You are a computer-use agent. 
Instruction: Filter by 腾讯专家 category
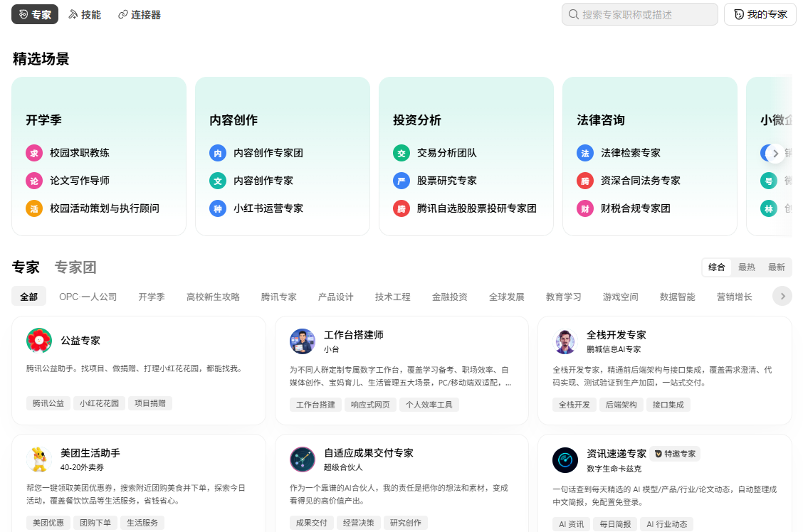278,297
